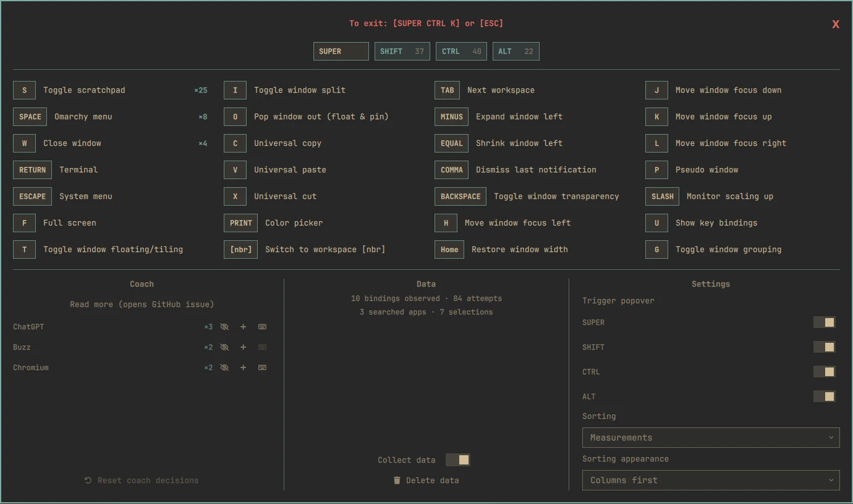Toggle the SUPER trigger popover switch
The width and height of the screenshot is (853, 504).
tap(825, 322)
